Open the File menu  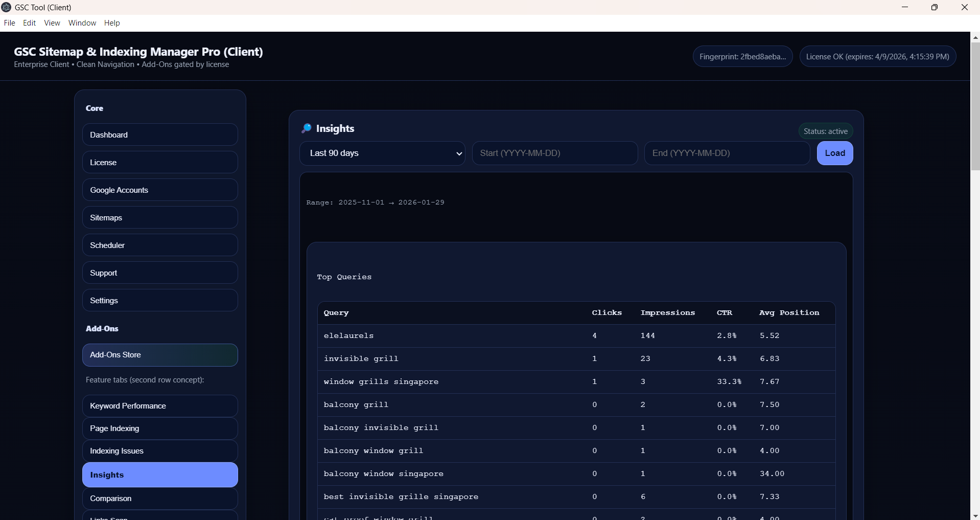coord(9,23)
